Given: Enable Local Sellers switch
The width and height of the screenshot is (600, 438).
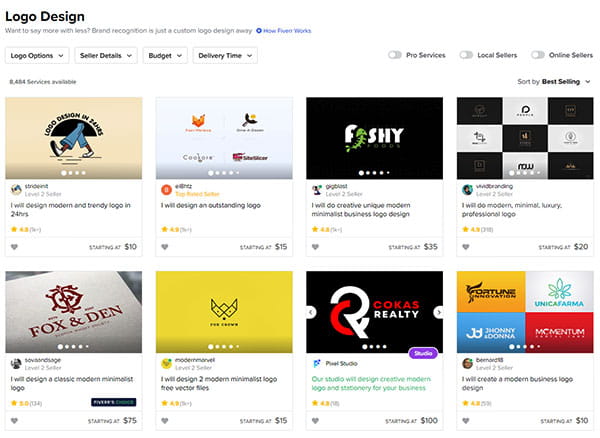Looking at the screenshot, I should [466, 55].
